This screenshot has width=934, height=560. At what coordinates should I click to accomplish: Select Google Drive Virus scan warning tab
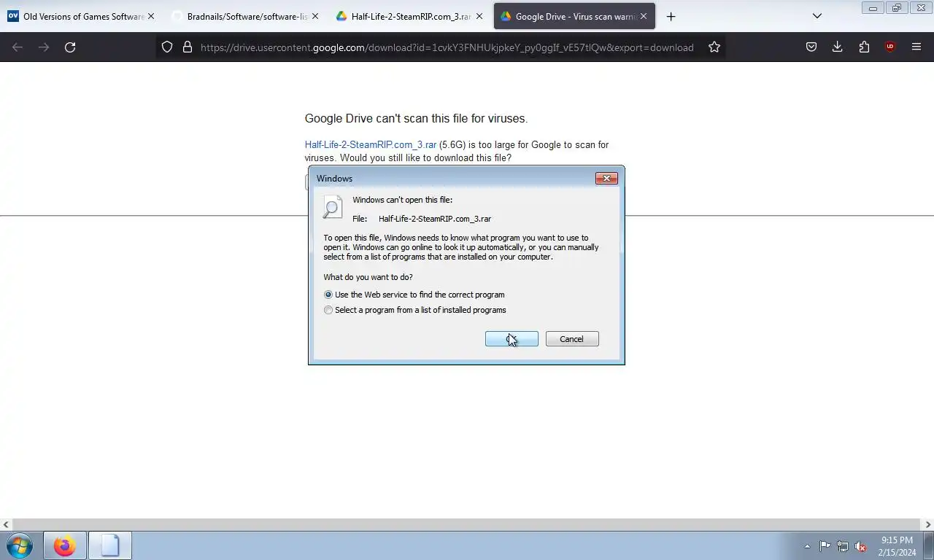[574, 16]
